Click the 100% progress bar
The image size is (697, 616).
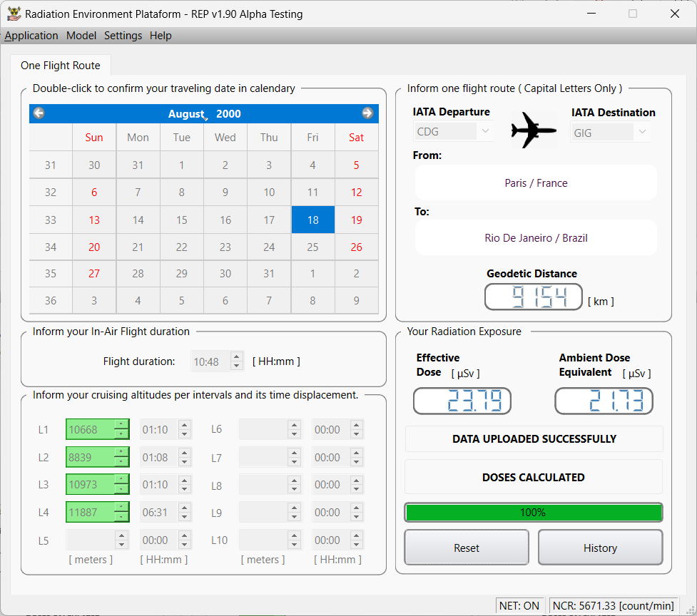point(533,513)
